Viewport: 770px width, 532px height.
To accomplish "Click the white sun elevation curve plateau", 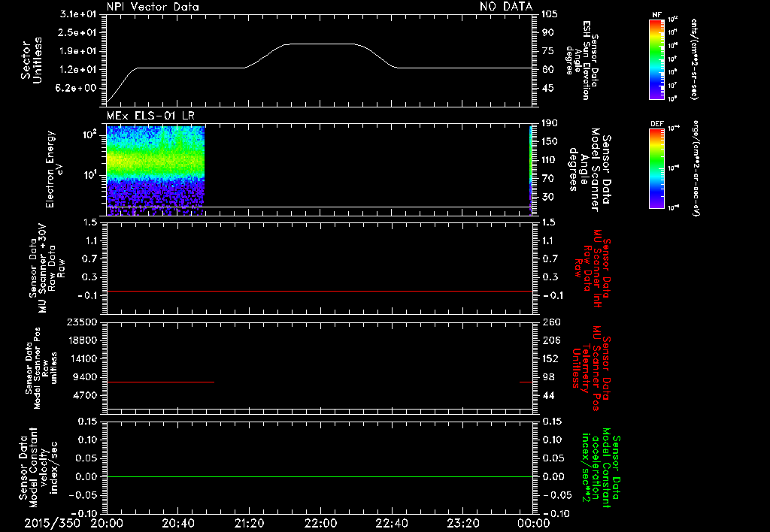I will point(320,44).
